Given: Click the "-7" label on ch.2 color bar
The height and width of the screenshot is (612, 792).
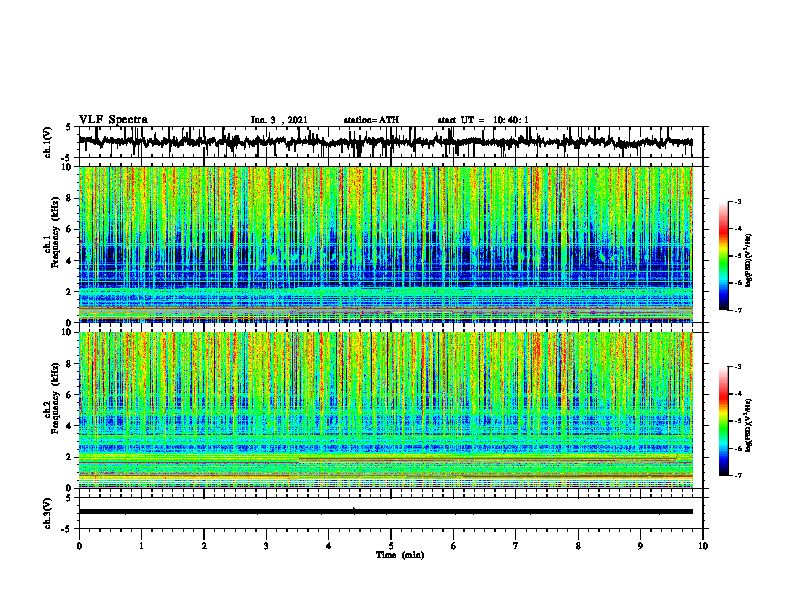Looking at the screenshot, I should tap(737, 476).
